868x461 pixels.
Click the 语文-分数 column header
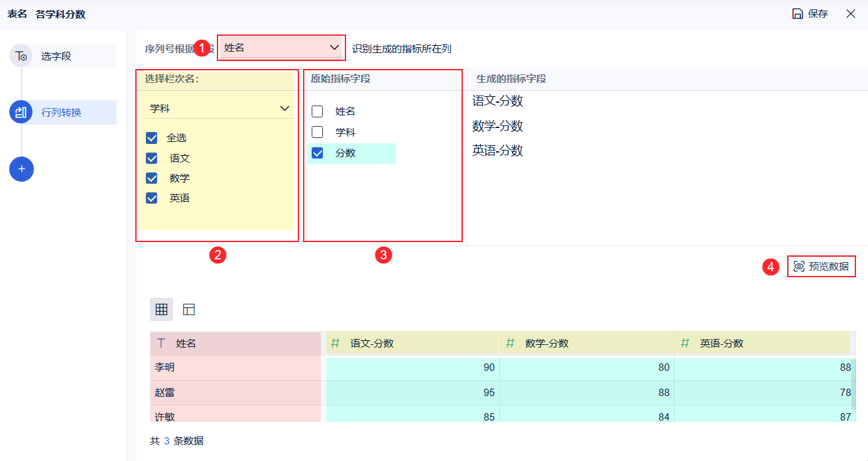(x=372, y=343)
